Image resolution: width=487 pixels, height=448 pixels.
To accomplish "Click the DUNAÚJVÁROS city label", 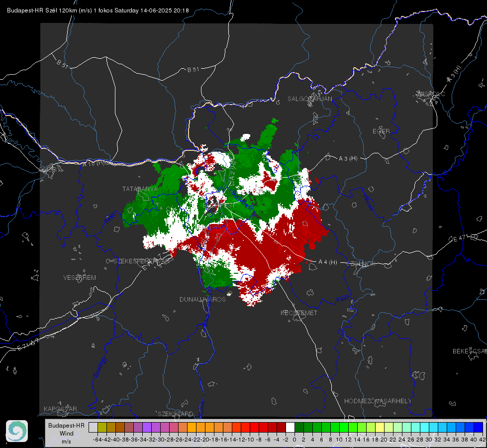I will click(x=202, y=299).
